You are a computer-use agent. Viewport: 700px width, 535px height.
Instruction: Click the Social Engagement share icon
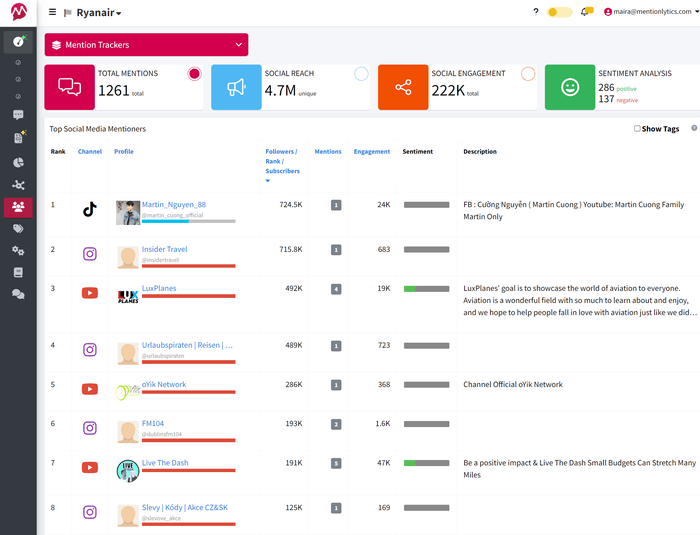click(x=403, y=87)
